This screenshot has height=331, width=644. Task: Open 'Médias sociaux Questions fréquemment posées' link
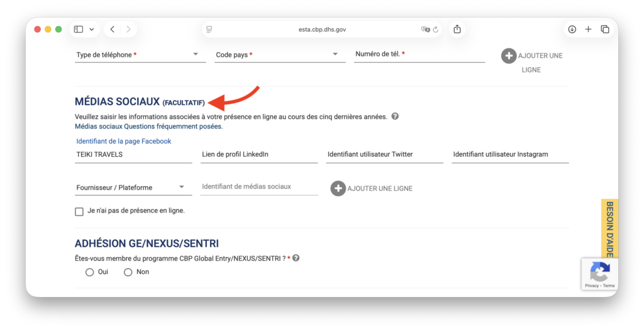[148, 126]
